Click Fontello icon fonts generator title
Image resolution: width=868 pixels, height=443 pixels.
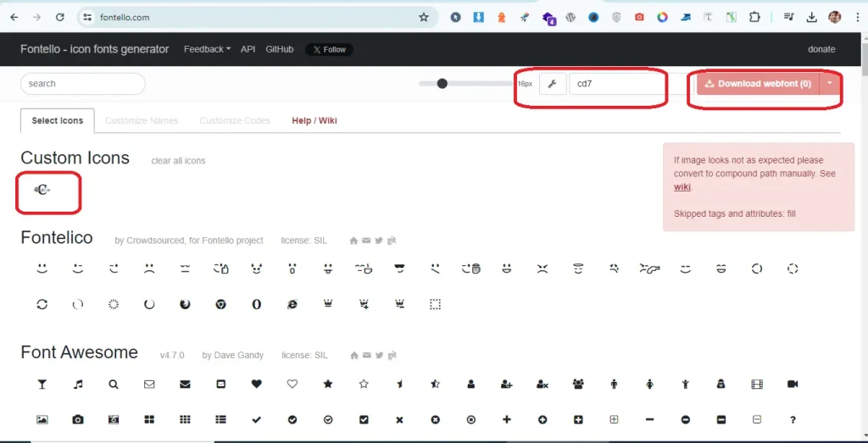(95, 48)
